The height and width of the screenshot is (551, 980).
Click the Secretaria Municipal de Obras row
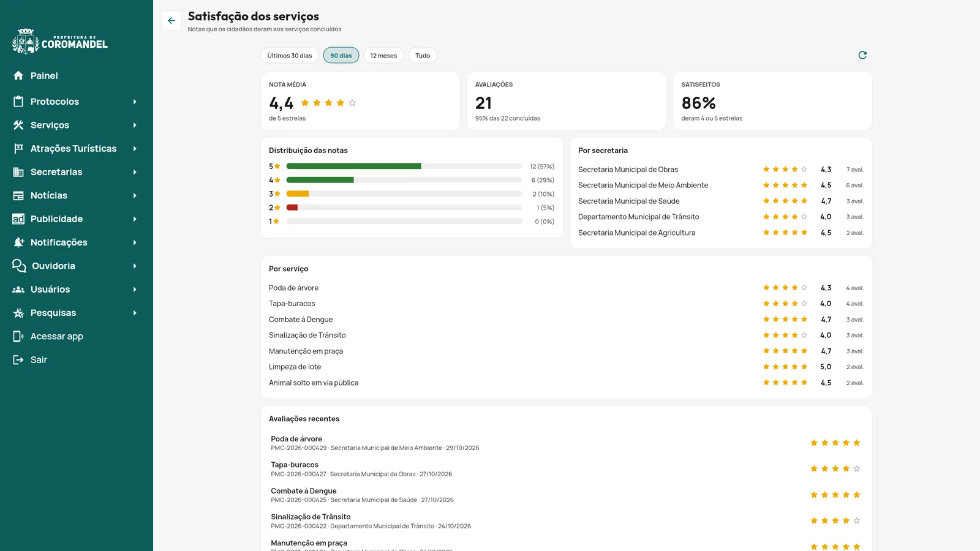[x=721, y=170]
